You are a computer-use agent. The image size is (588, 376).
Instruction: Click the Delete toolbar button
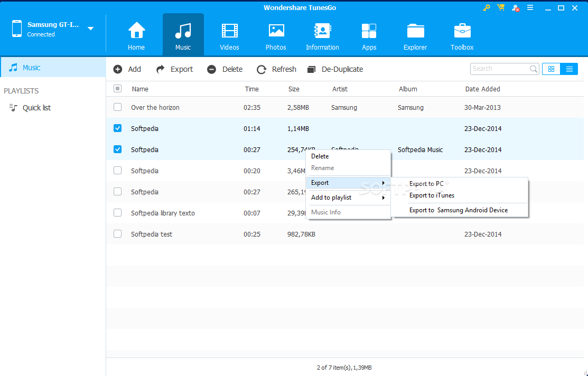[x=225, y=69]
